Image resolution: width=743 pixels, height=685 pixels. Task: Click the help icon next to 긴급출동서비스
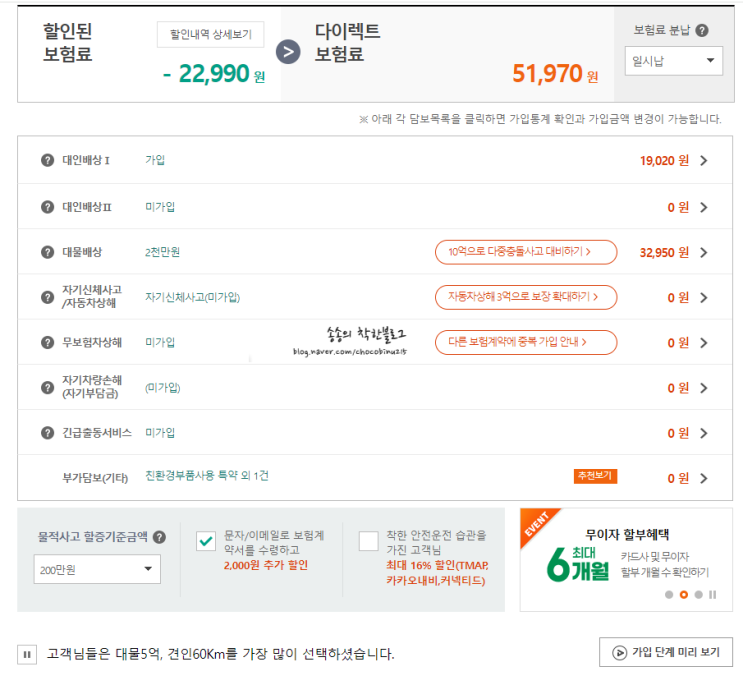(x=48, y=433)
